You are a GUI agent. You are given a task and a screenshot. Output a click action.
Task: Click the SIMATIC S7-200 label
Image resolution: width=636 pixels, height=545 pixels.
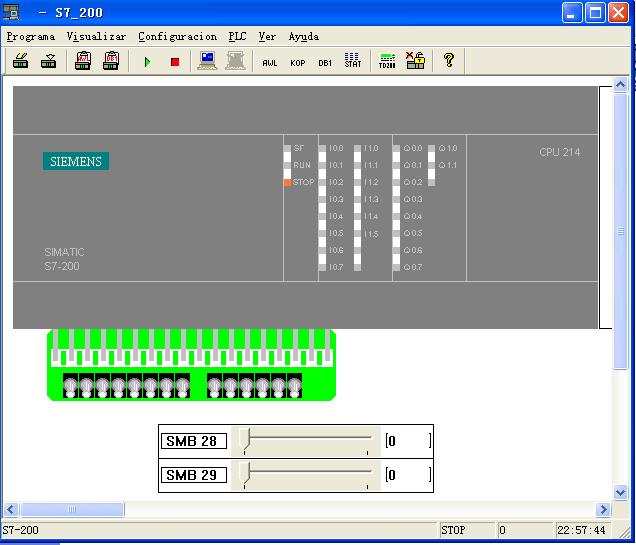64,259
